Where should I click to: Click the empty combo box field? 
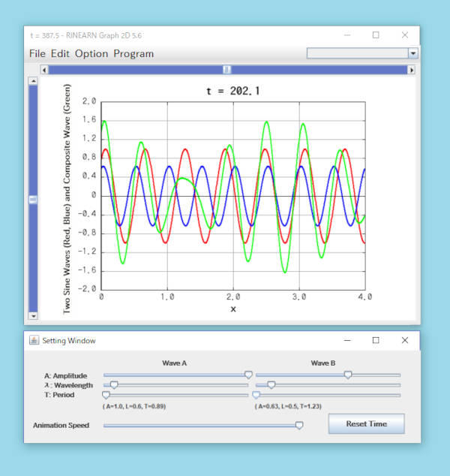pos(358,53)
